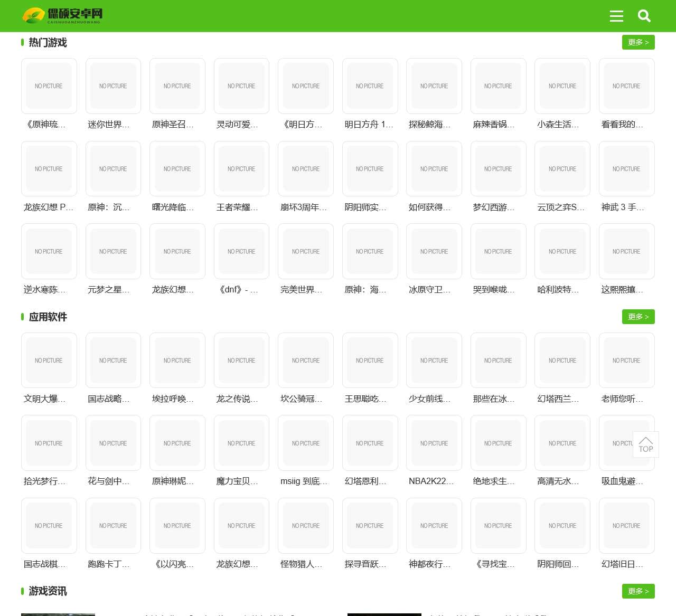Open the 国志战略… link
Image resolution: width=676 pixels, height=616 pixels.
(109, 399)
